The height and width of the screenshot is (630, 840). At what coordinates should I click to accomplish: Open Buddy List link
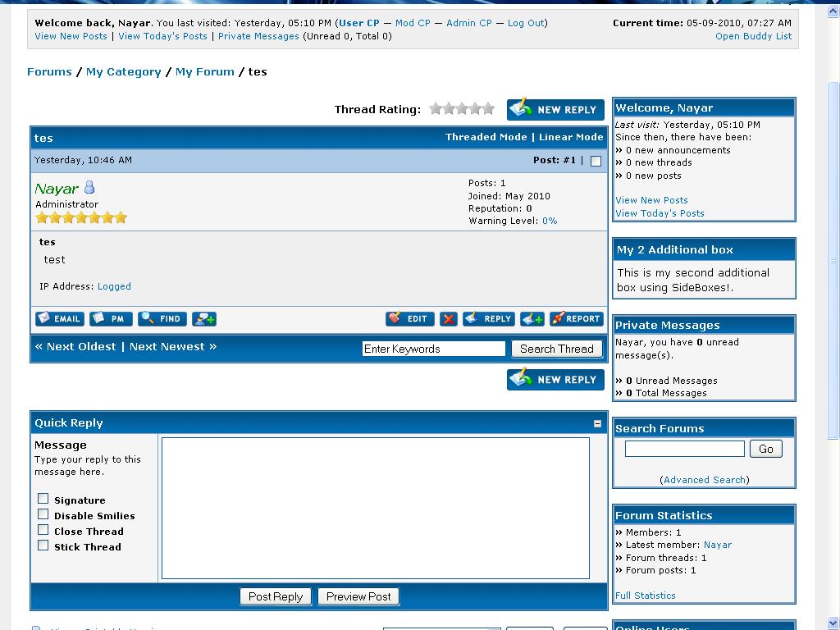(753, 36)
